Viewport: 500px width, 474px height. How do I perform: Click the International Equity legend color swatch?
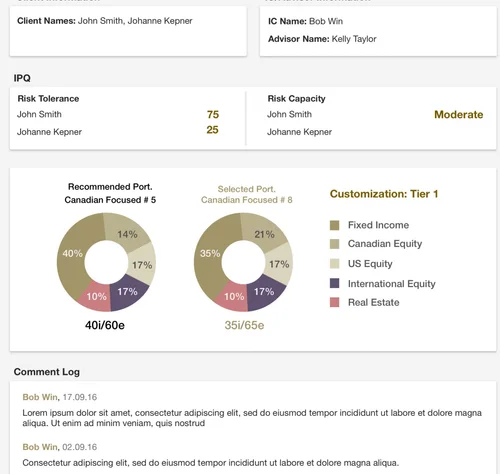[x=334, y=283]
